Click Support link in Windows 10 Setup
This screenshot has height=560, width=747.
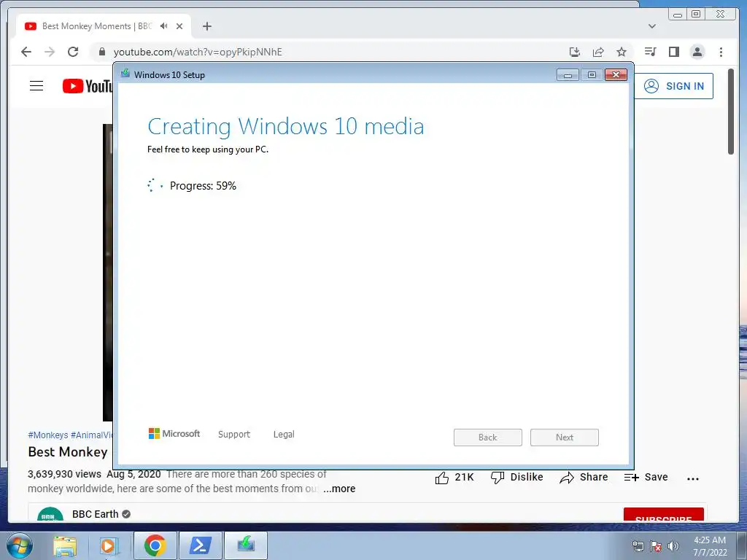[x=234, y=435]
